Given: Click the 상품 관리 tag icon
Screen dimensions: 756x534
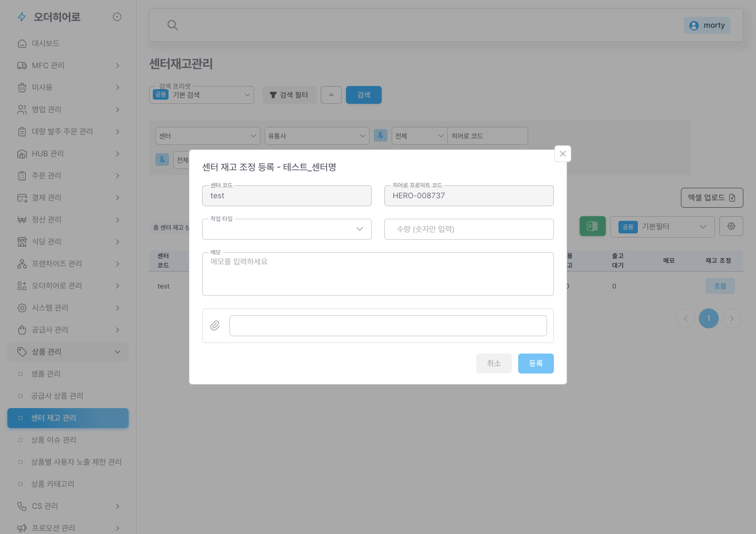Looking at the screenshot, I should click(22, 352).
